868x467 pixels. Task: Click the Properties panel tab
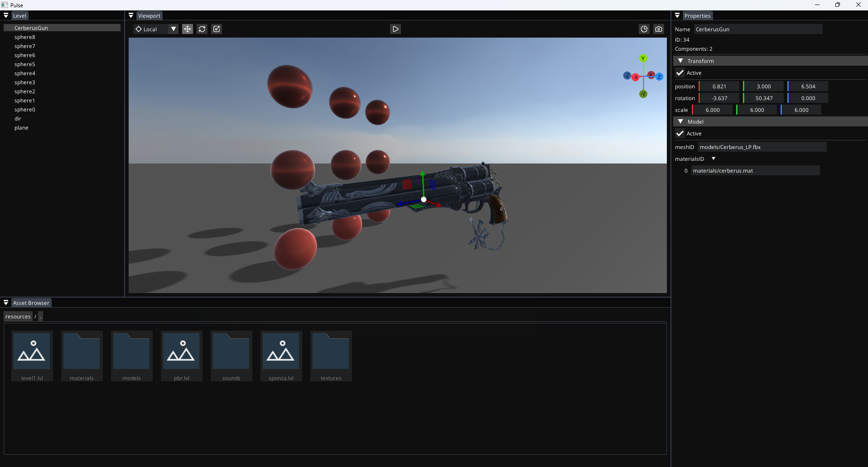[697, 16]
